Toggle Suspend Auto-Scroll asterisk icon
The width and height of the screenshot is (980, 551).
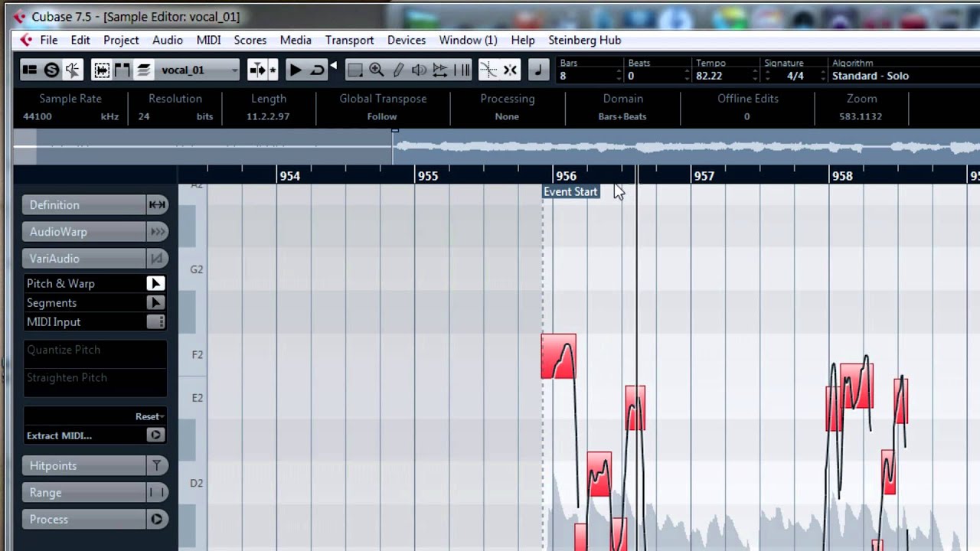tap(272, 70)
